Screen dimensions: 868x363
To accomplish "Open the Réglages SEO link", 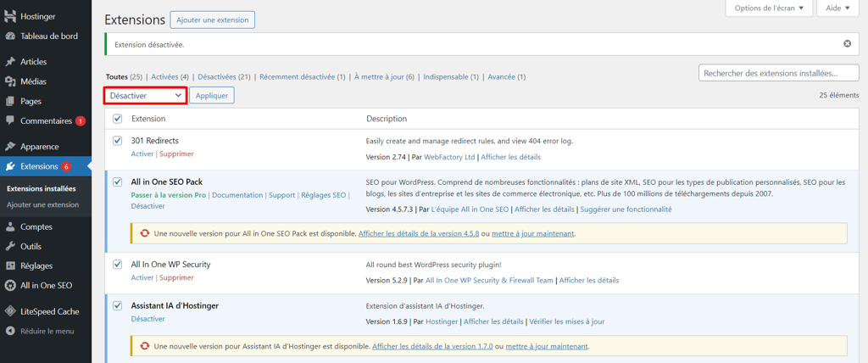I will (323, 195).
